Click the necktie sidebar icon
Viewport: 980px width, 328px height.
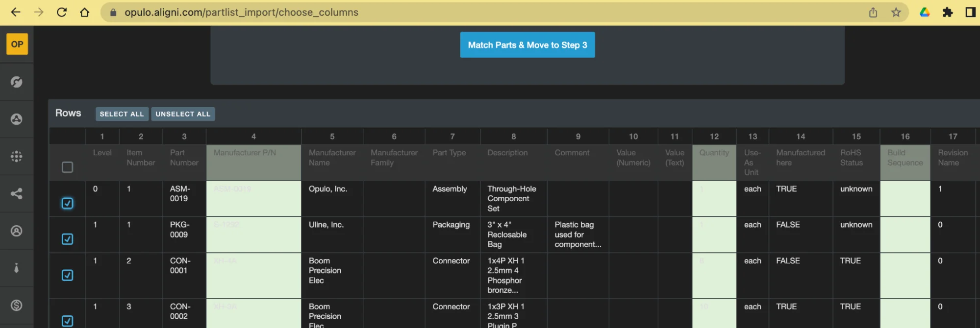click(17, 268)
